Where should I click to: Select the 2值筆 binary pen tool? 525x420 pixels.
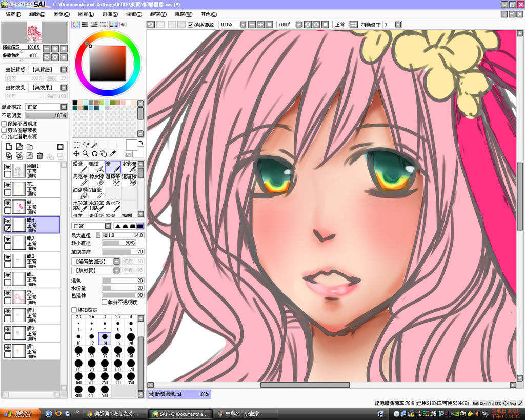(96, 193)
